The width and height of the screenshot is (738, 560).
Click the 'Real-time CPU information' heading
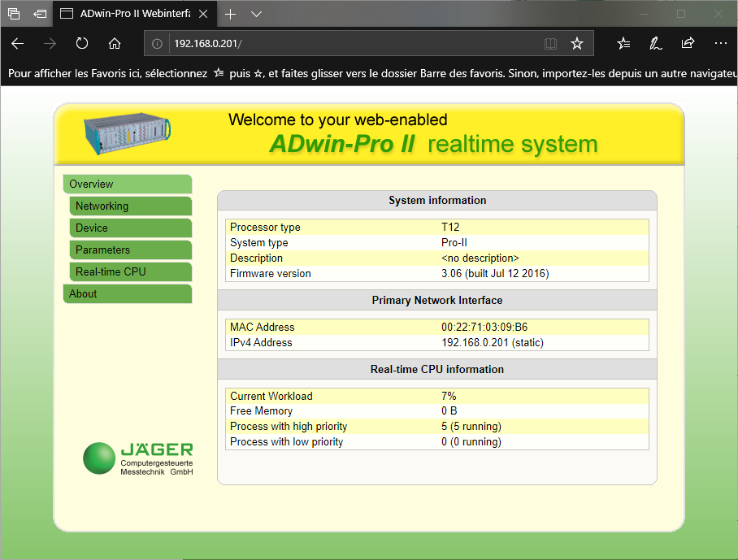[x=437, y=370]
